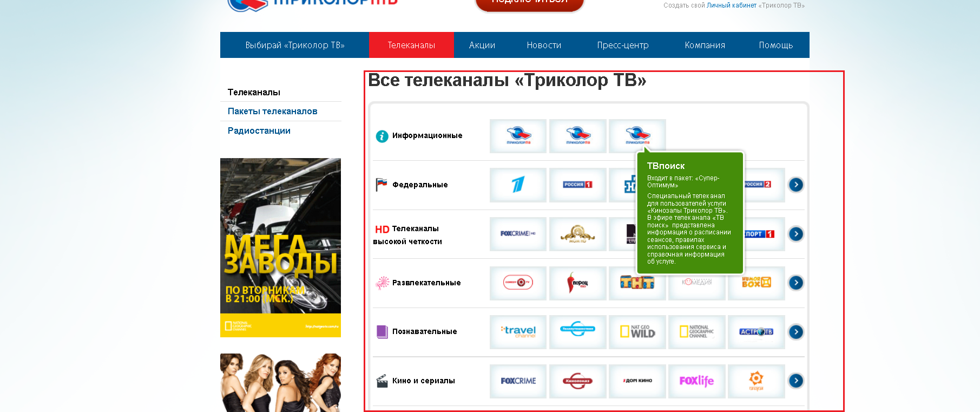Image resolution: width=980 pixels, height=412 pixels.
Task: Select the Астро ТВ channel logo
Action: click(x=756, y=332)
